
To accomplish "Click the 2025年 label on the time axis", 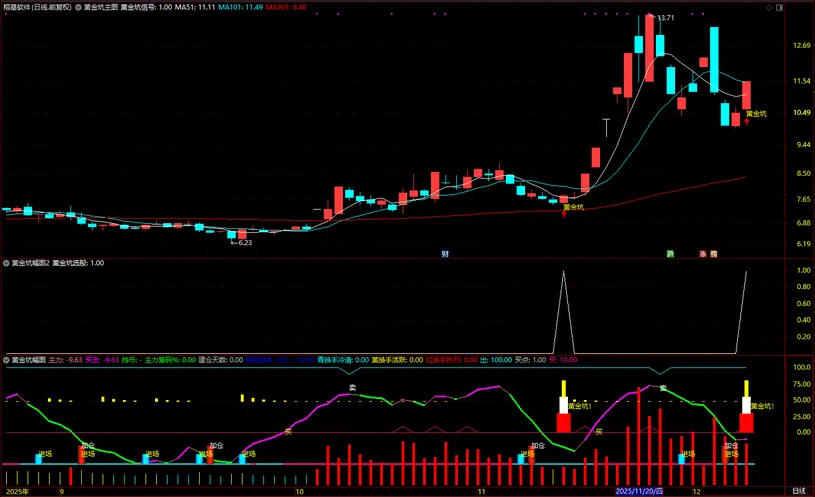I will point(17,492).
